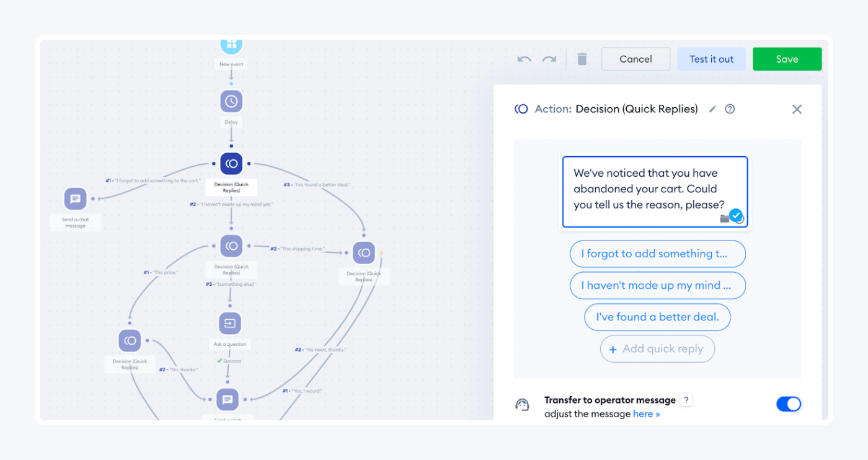Screen dimensions: 868x460
Task: Open the Ask a question node
Action: click(229, 323)
